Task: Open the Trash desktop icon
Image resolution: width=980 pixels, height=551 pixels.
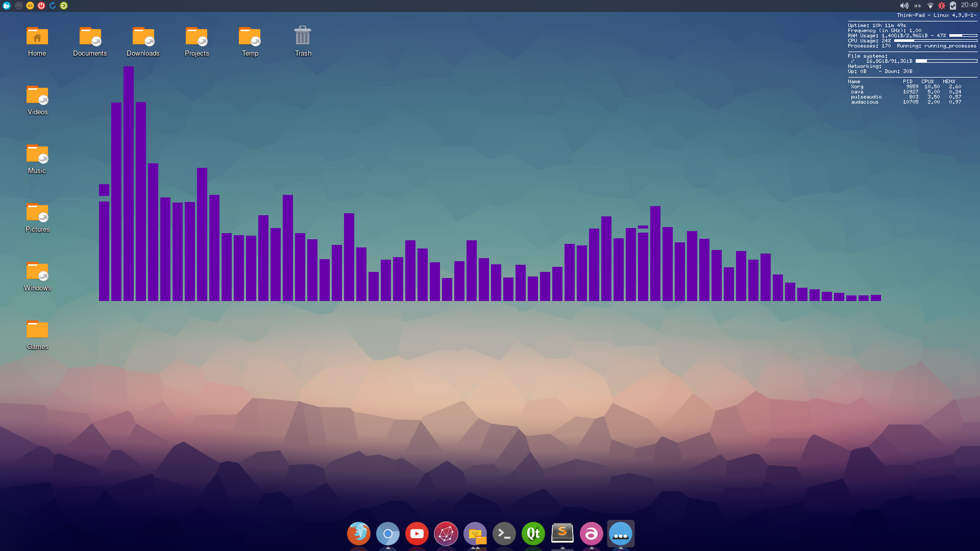Action: [303, 41]
